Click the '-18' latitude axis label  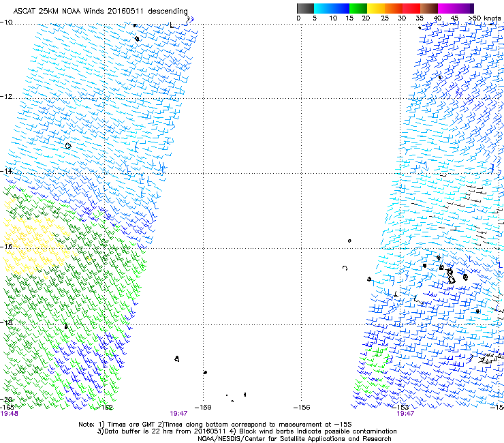point(6,322)
